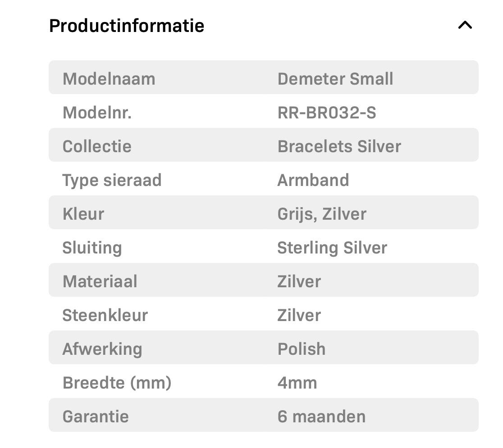This screenshot has width=503, height=448.
Task: Click the Productinformatie heading
Action: pos(126,26)
